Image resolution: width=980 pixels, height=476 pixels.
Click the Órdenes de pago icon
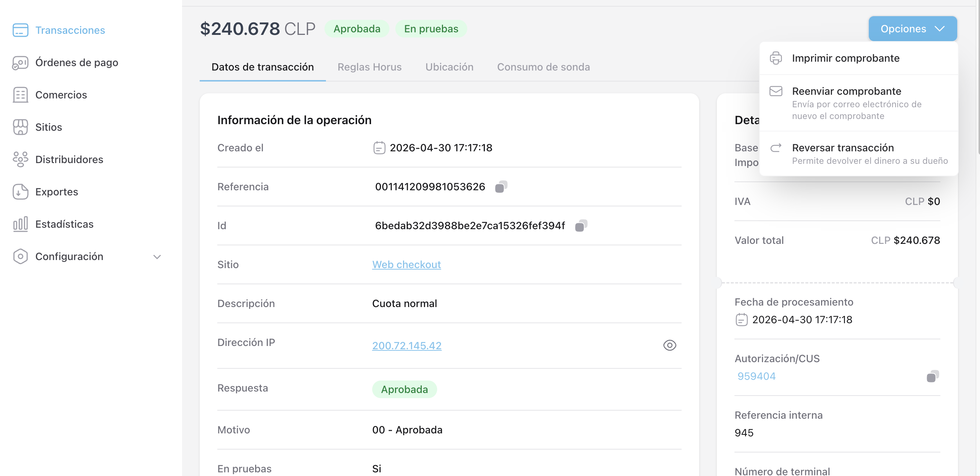pyautogui.click(x=20, y=62)
